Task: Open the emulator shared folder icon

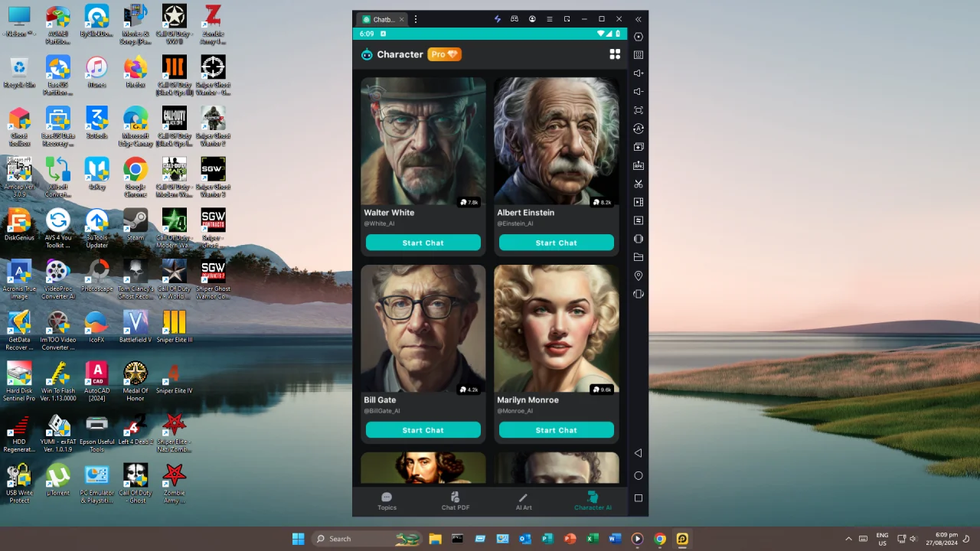Action: (x=639, y=257)
